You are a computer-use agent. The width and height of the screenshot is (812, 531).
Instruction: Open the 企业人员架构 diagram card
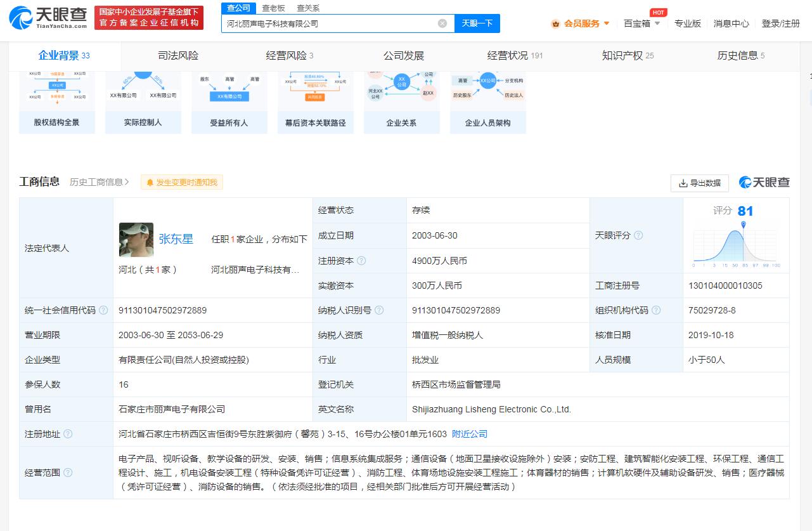coord(488,102)
